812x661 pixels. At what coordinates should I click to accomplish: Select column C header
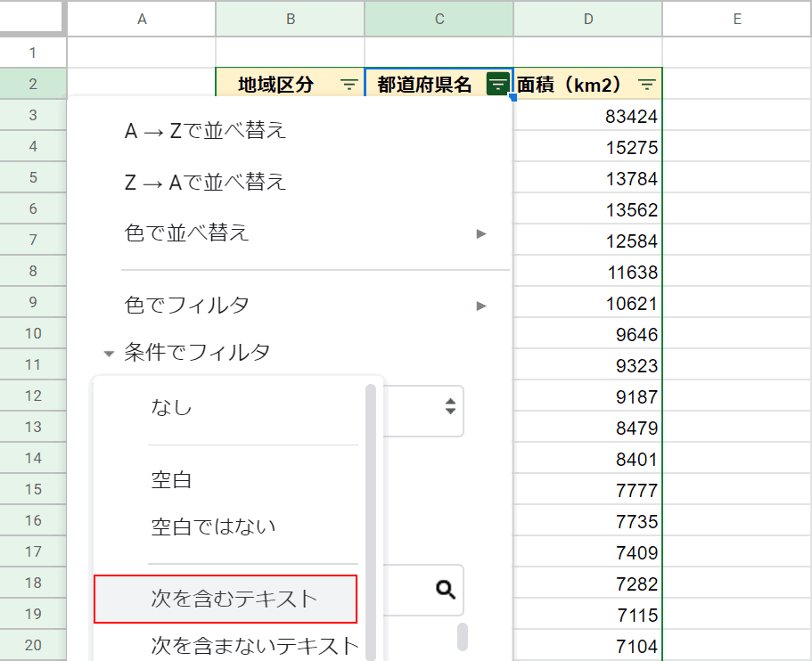tap(439, 19)
